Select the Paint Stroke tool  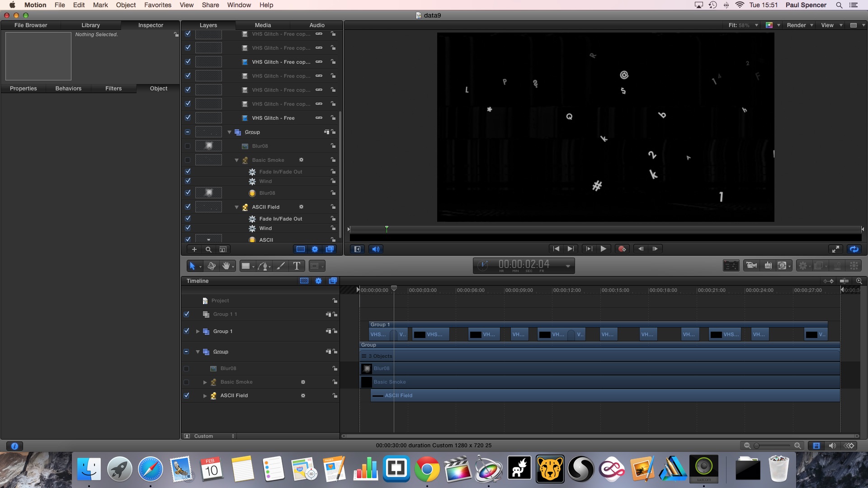(x=281, y=266)
